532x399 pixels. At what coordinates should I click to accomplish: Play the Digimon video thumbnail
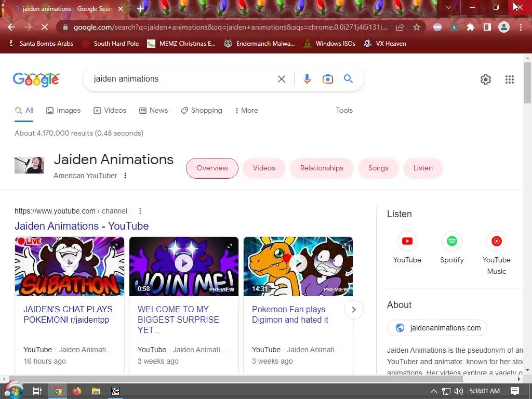click(x=298, y=267)
